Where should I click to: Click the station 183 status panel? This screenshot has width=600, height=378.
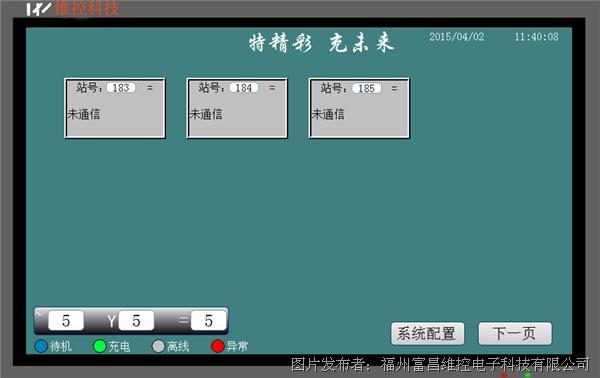coord(115,108)
